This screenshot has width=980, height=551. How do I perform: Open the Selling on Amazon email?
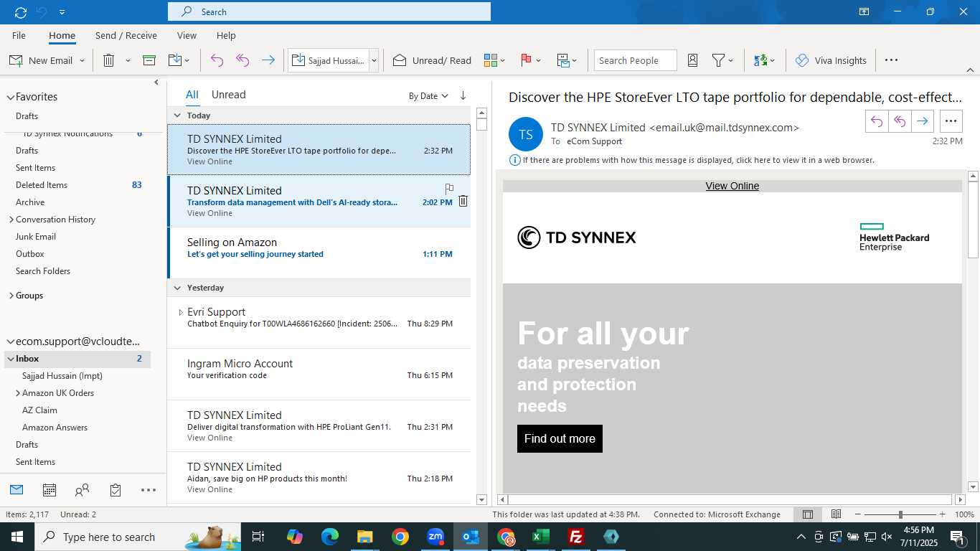coord(319,253)
